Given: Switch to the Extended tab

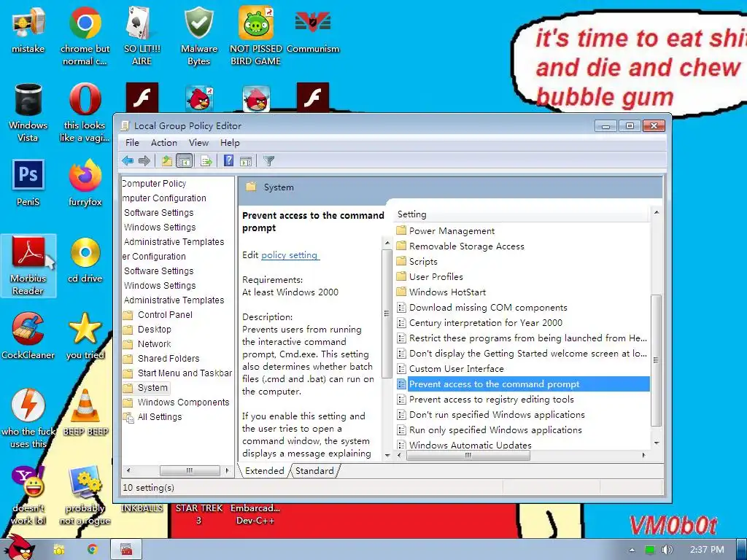Looking at the screenshot, I should [264, 471].
